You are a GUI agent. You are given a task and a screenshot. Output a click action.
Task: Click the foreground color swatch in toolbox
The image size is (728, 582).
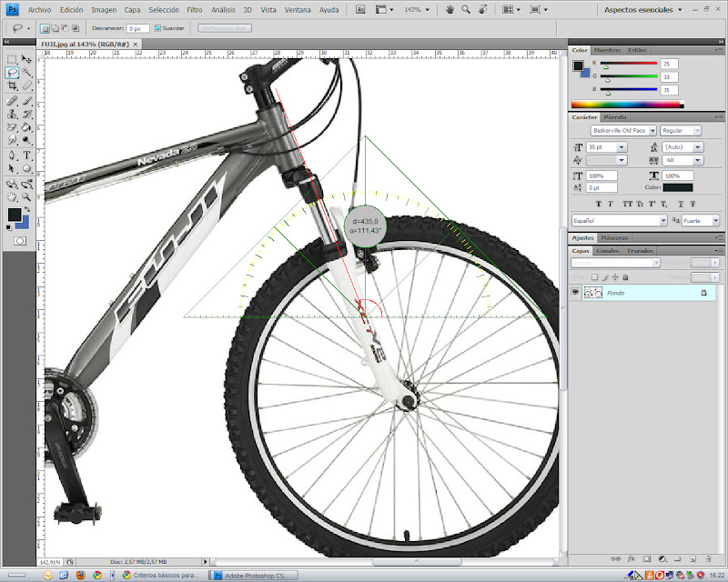(15, 215)
